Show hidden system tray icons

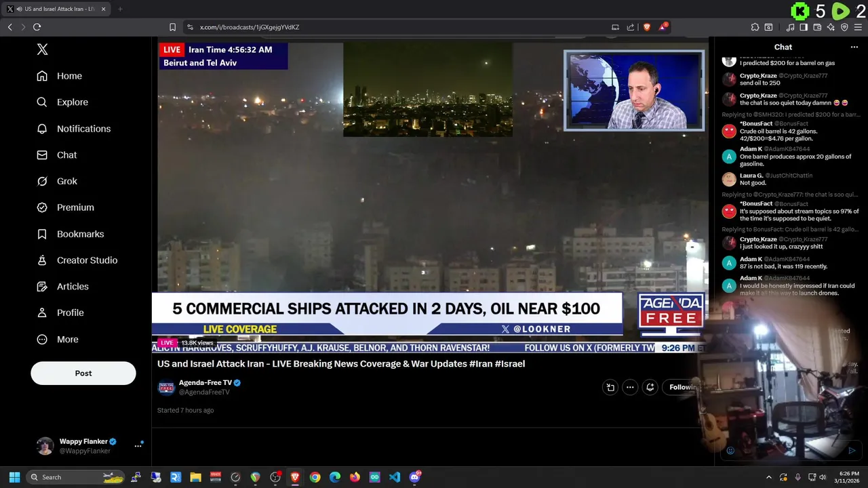pos(768,477)
